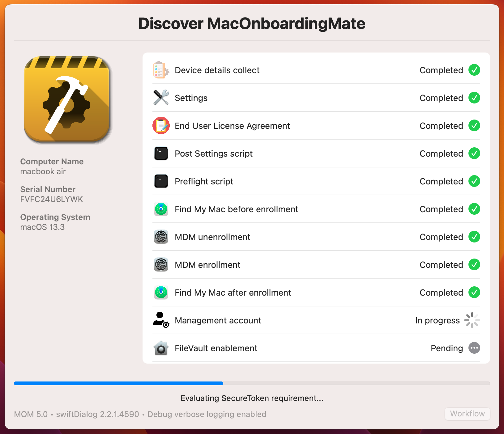Click the Post Settings script terminal icon
This screenshot has width=504, height=434.
[161, 154]
